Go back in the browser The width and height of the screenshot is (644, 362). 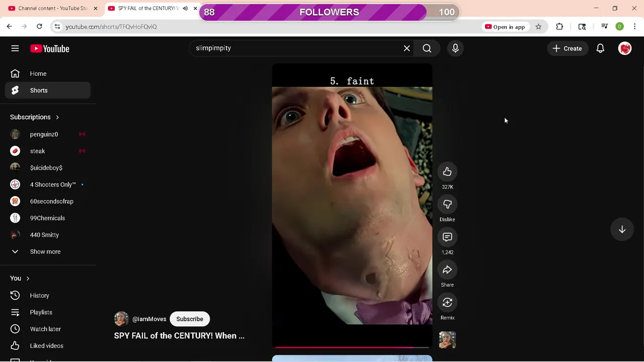(x=9, y=27)
